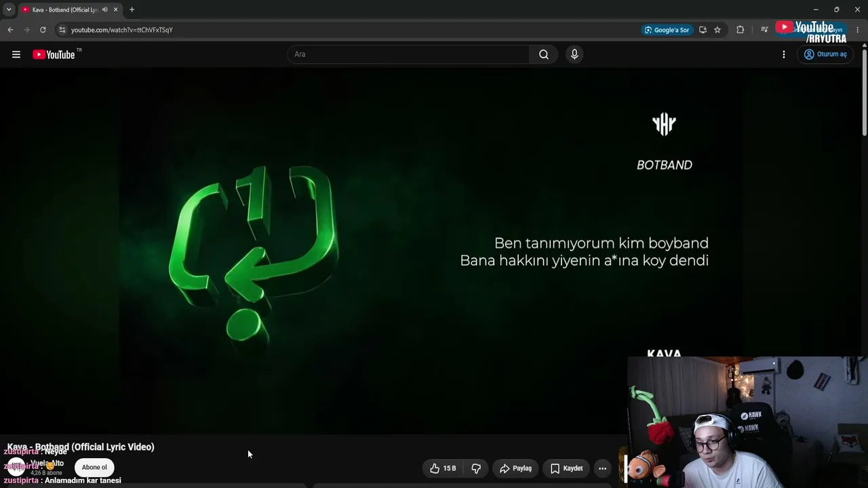Image resolution: width=868 pixels, height=488 pixels.
Task: Bookmark this page with the star
Action: click(x=717, y=30)
